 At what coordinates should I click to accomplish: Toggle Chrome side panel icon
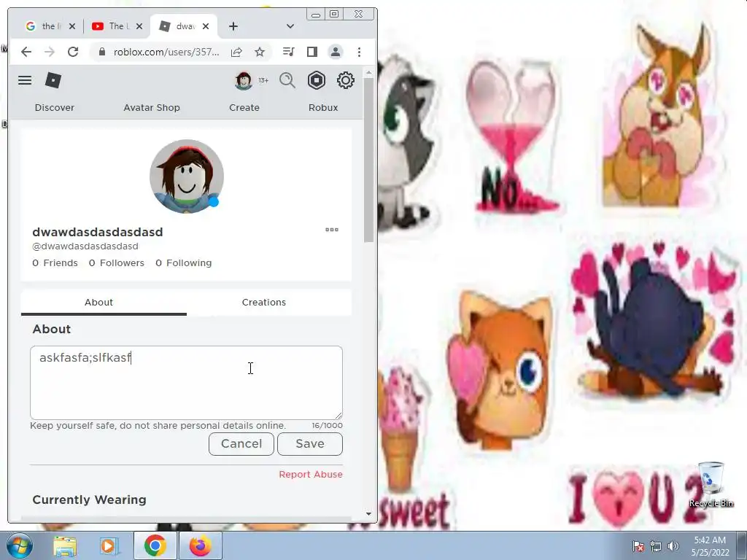point(312,52)
